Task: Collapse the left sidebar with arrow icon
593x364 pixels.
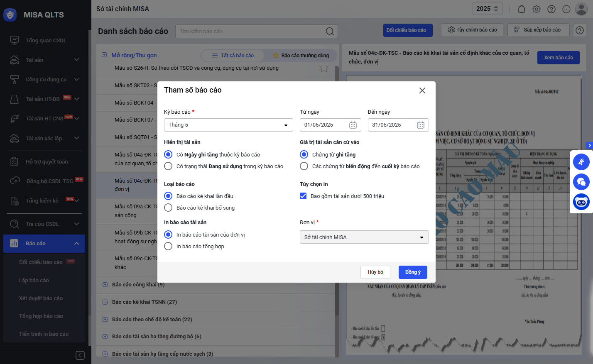Action: click(x=80, y=355)
